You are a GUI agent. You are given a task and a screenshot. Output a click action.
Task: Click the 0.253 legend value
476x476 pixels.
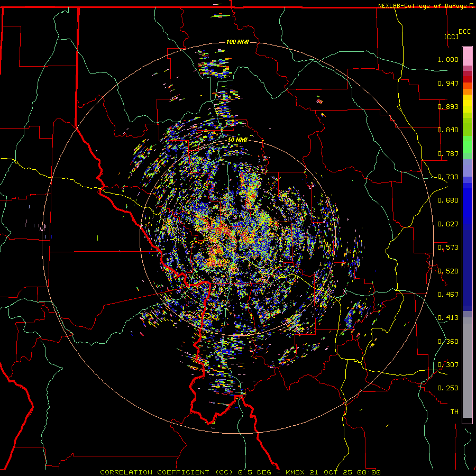448,388
